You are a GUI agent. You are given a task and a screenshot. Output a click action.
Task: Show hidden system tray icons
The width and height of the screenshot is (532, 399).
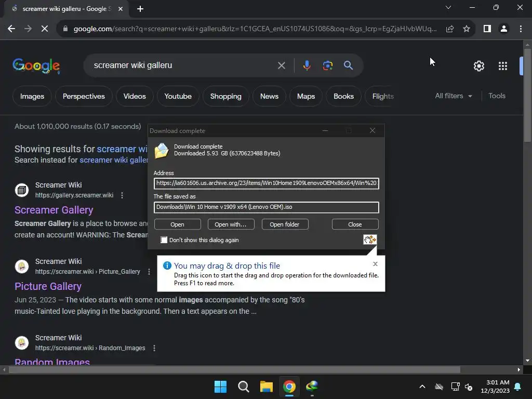[422, 387]
